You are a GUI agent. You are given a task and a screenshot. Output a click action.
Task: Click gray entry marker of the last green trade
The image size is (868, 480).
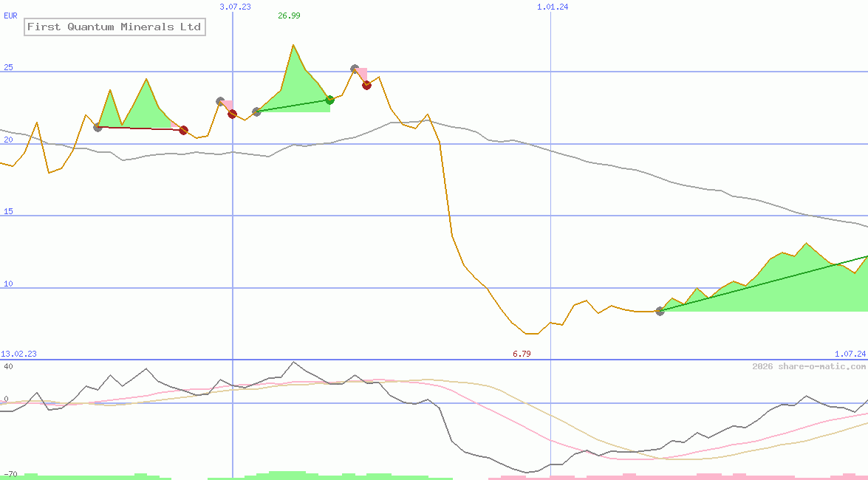pyautogui.click(x=660, y=311)
